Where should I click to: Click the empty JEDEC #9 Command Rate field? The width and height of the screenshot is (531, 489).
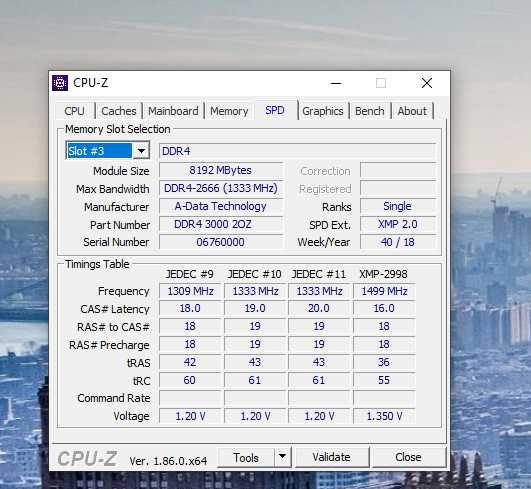[x=190, y=398]
